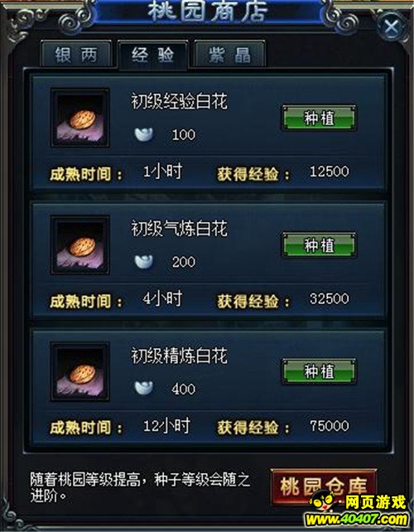Click the 初级经验白花 seed icon

click(x=80, y=118)
